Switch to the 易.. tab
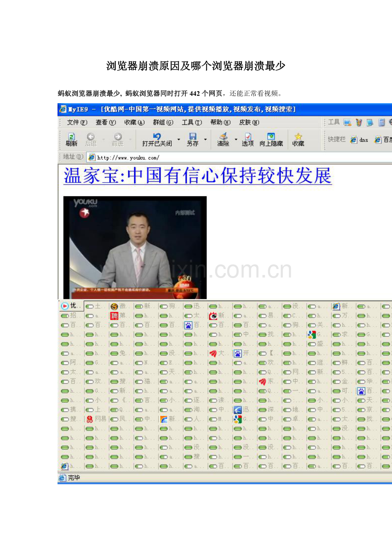 (x=269, y=316)
